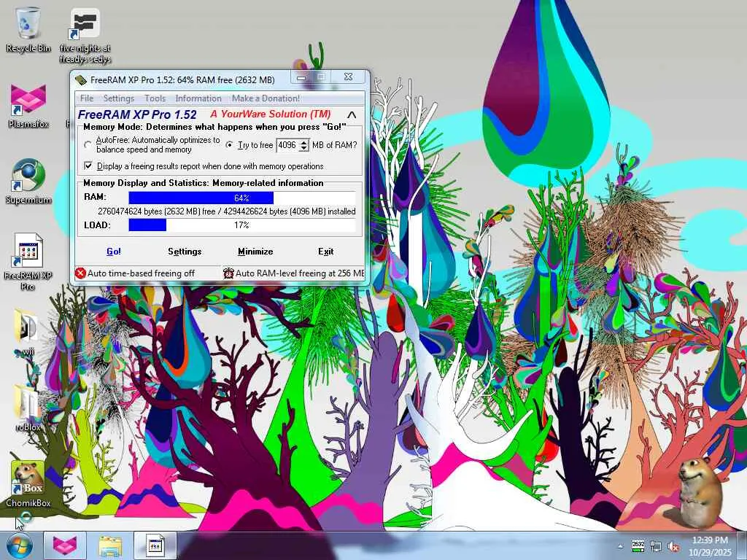Toggle Display a freeing results report checkbox
This screenshot has width=747, height=560.
88,166
